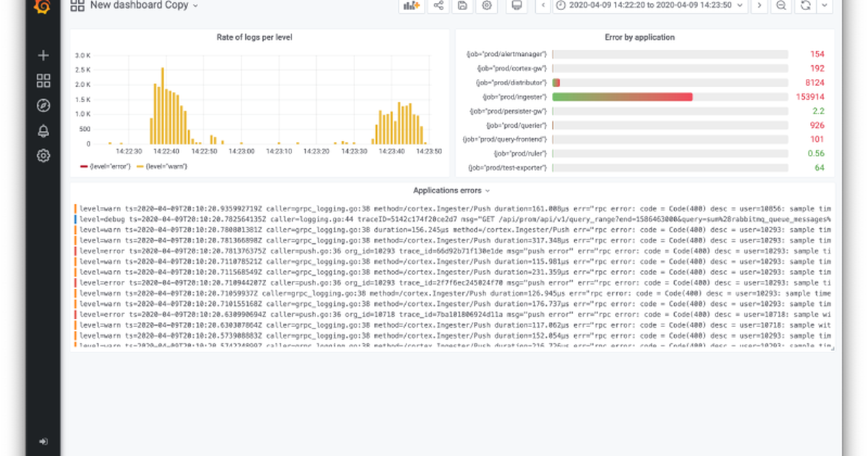The height and width of the screenshot is (456, 868).
Task: Click the prod/alertmanager job label
Action: [x=507, y=54]
